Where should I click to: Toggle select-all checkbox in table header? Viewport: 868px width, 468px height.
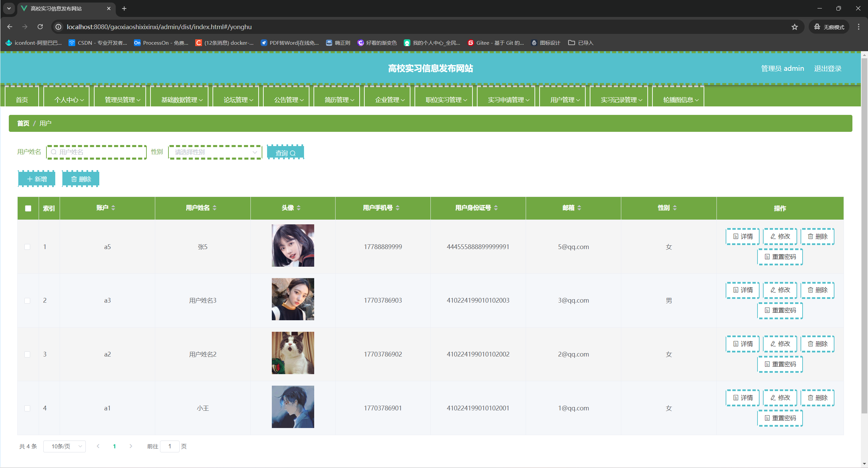point(28,208)
